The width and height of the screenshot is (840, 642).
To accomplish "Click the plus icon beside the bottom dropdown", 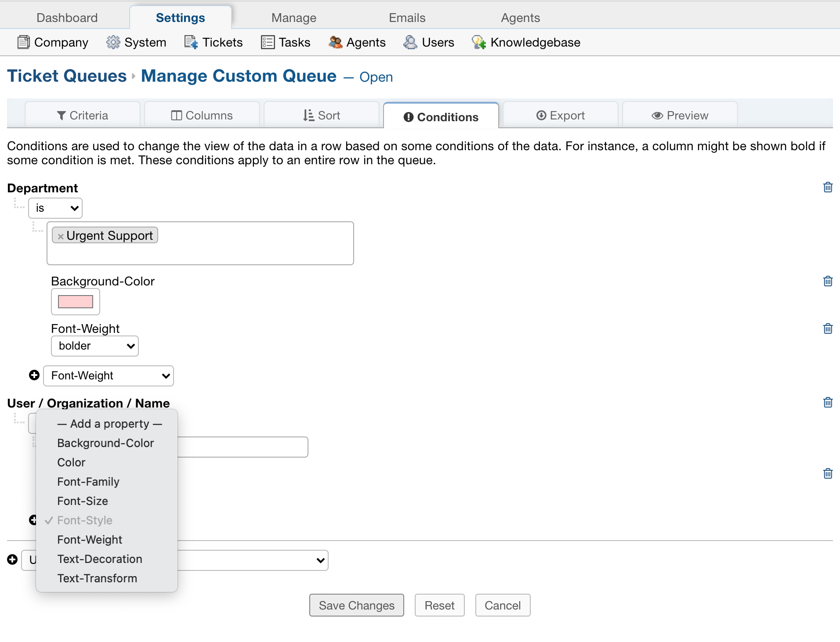I will (x=12, y=560).
